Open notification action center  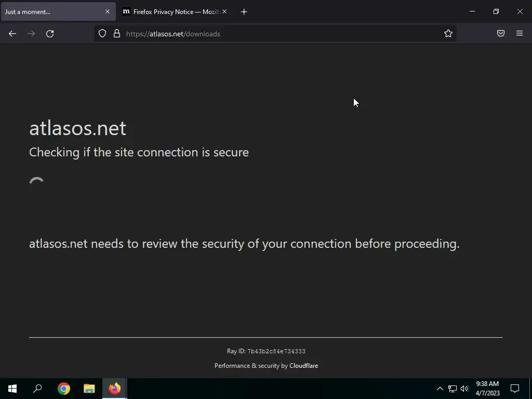pos(515,389)
